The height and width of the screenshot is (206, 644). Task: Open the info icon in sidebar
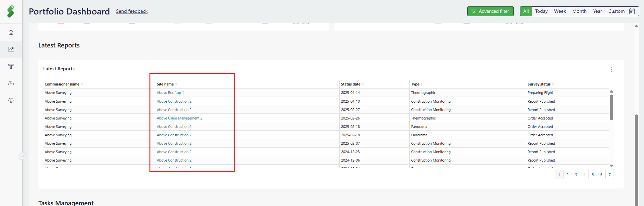(x=11, y=100)
